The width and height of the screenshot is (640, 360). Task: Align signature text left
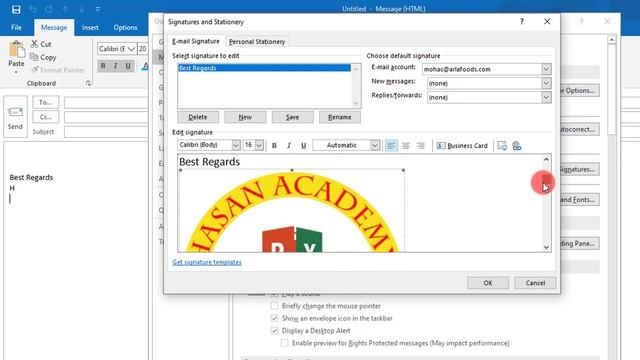(391, 145)
